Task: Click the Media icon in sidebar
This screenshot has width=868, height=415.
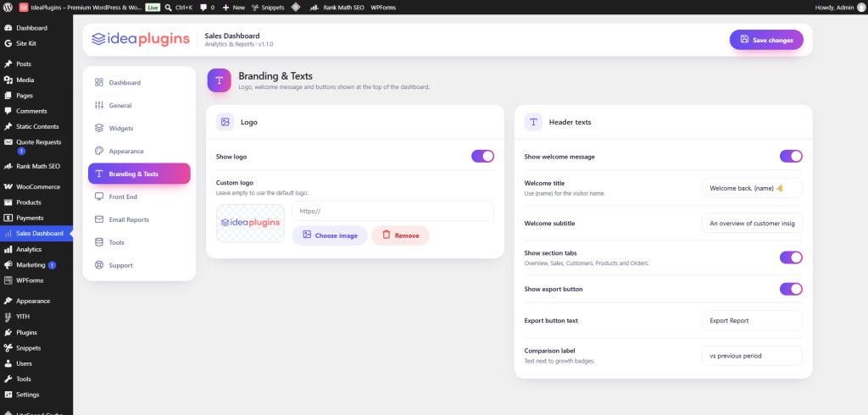Action: pyautogui.click(x=8, y=80)
